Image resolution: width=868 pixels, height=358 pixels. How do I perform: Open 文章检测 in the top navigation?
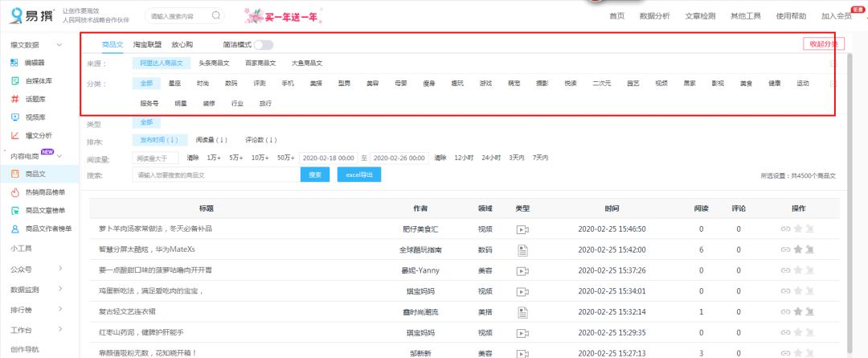(700, 16)
